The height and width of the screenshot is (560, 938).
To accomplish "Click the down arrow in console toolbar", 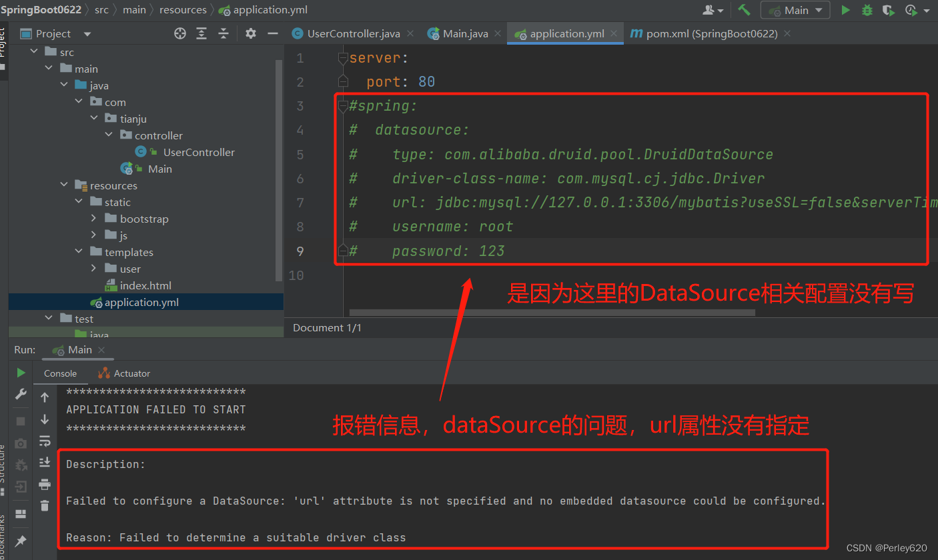I will pos(45,419).
